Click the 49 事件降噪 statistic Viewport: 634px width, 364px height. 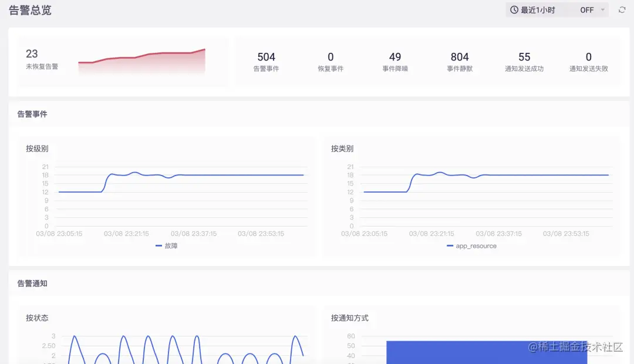[x=395, y=62]
